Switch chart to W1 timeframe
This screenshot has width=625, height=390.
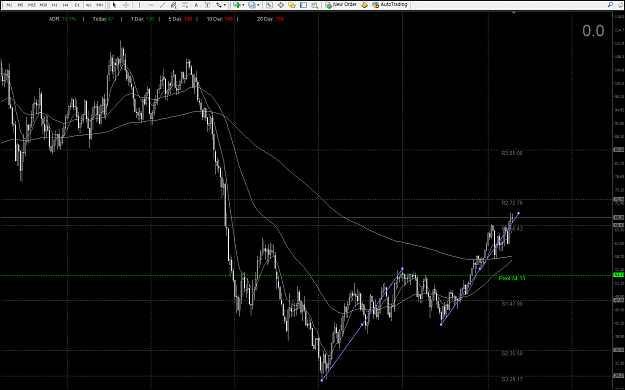point(88,5)
